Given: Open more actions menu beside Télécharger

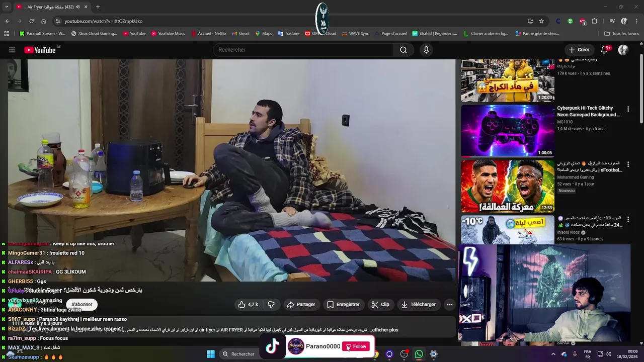Looking at the screenshot, I should [450, 304].
